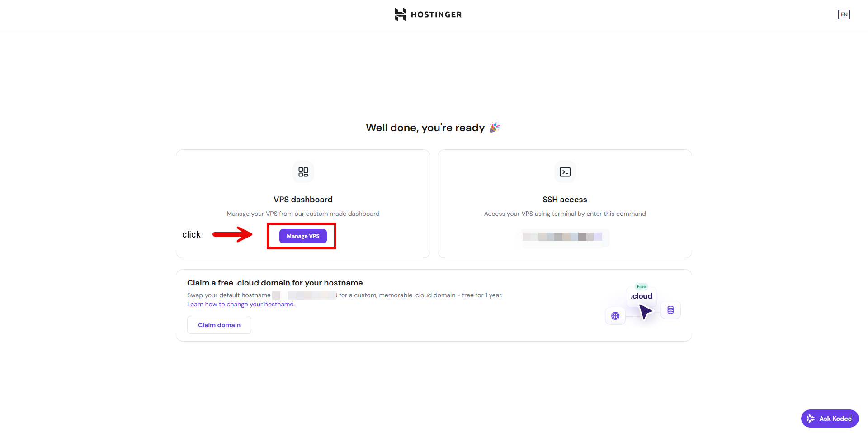Open Learn how to change your hostname link
Image resolution: width=868 pixels, height=433 pixels.
click(241, 304)
